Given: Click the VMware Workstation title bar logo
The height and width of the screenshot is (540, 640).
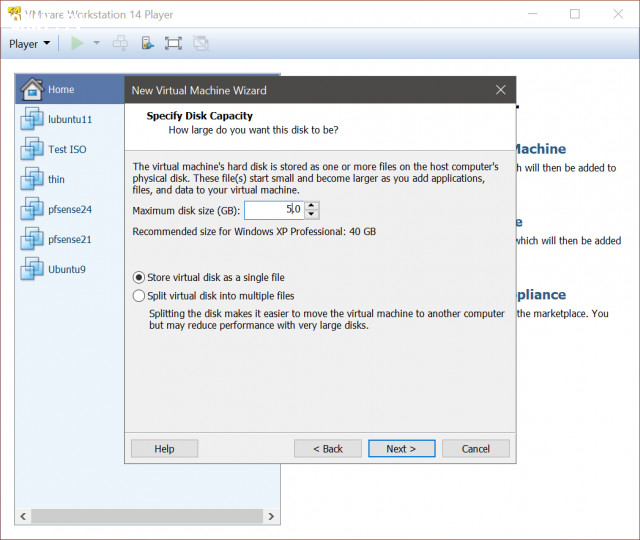Looking at the screenshot, I should click(14, 14).
